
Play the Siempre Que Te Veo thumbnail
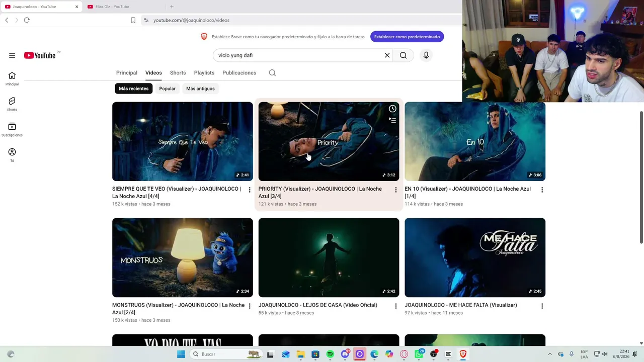pos(183,141)
